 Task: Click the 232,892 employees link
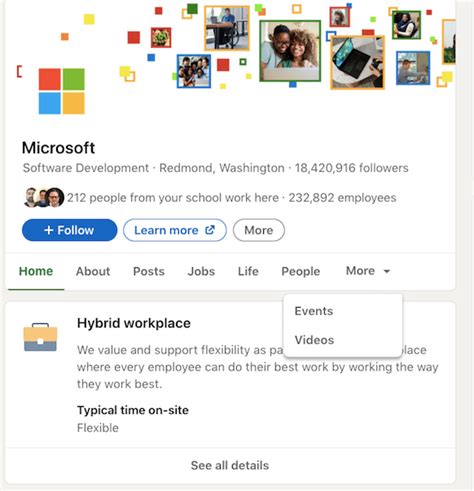(342, 198)
